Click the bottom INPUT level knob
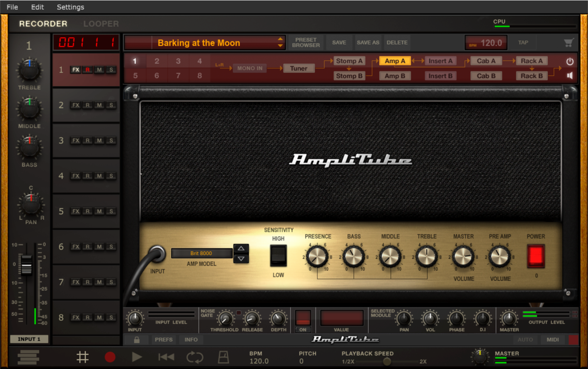This screenshot has width=588, height=369. pyautogui.click(x=135, y=318)
